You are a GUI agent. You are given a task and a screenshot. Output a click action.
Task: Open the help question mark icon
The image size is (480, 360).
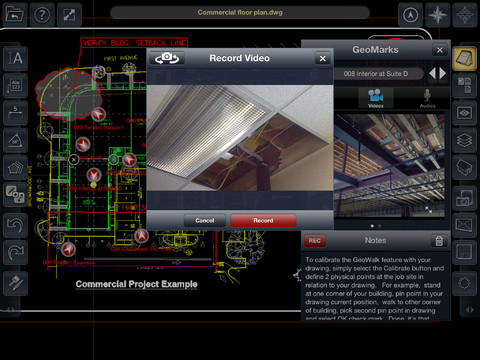click(x=42, y=15)
